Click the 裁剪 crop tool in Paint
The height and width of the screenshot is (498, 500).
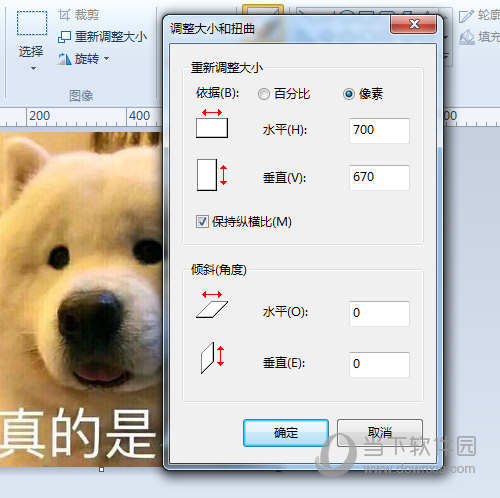pyautogui.click(x=79, y=15)
